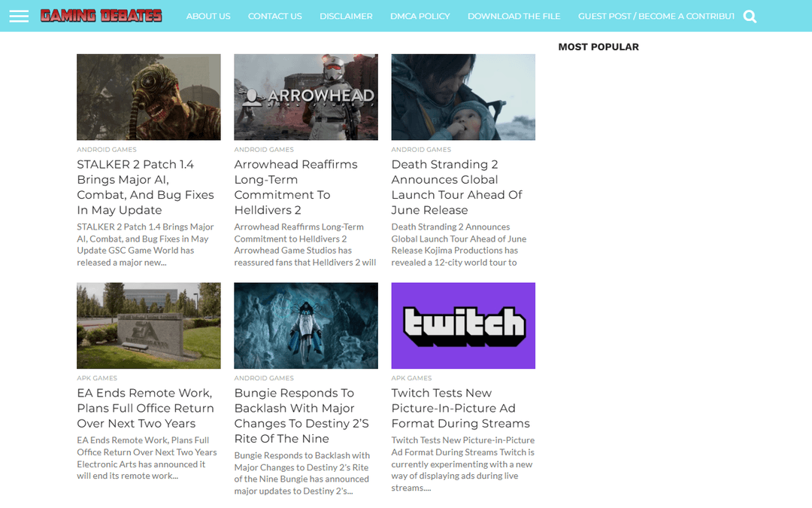The height and width of the screenshot is (508, 812).
Task: Open Death Stranding 2 Global Launch Tour headline
Action: (457, 187)
